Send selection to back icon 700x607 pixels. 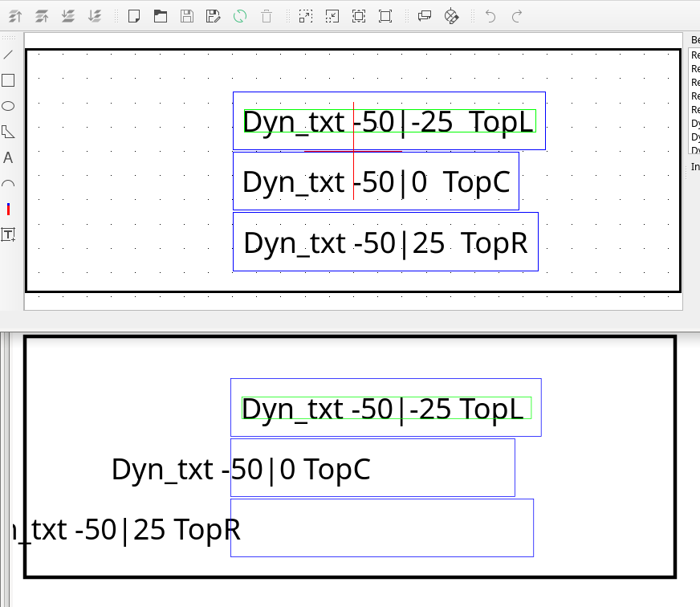coord(95,16)
